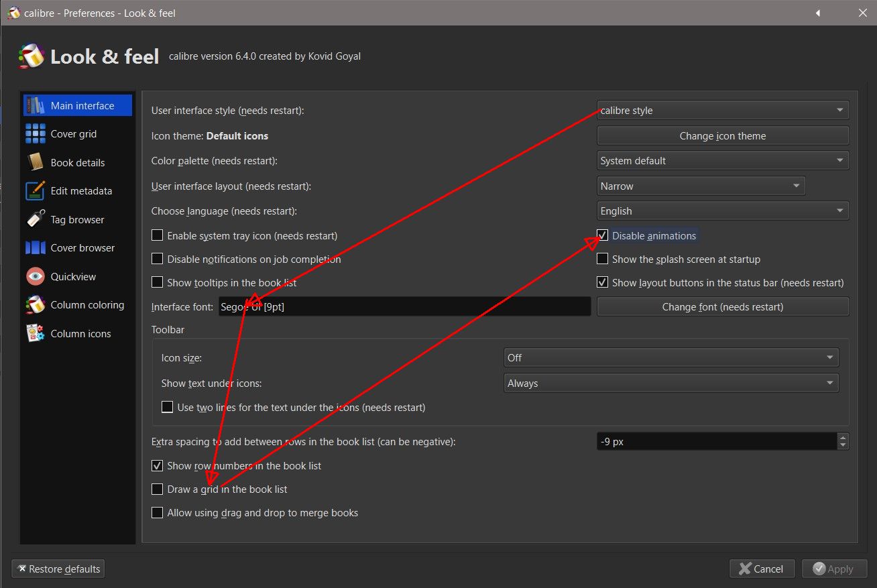The width and height of the screenshot is (877, 588).
Task: Decrease extra row spacing with down arrow
Action: click(x=843, y=446)
